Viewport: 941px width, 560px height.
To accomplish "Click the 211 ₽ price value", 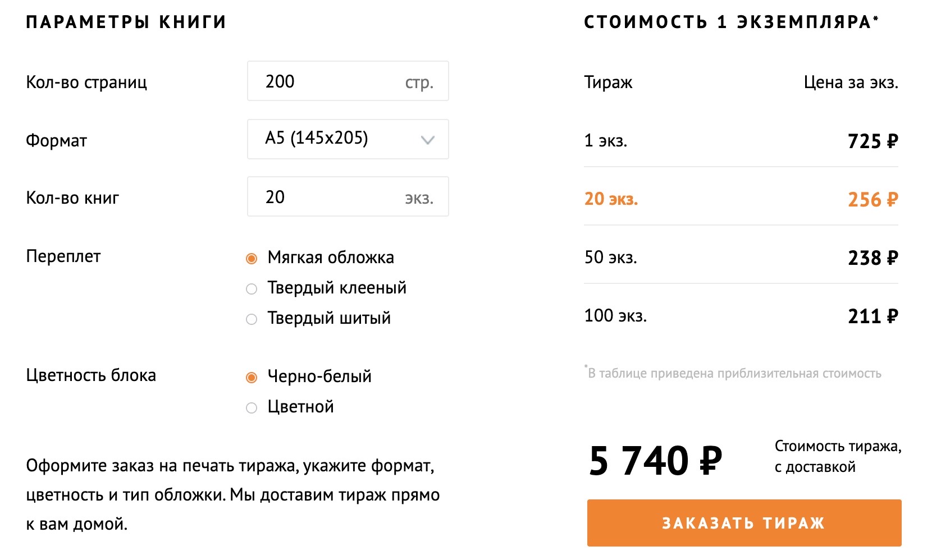I will click(x=873, y=316).
